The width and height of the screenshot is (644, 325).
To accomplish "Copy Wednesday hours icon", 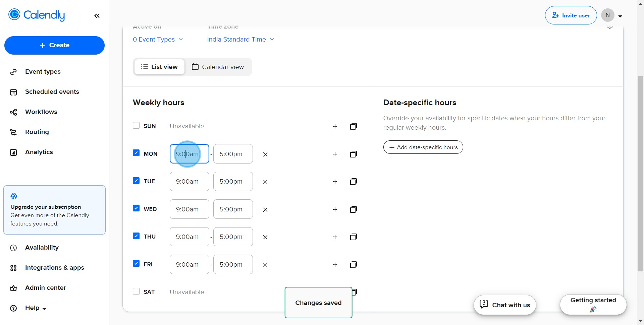I will point(353,209).
